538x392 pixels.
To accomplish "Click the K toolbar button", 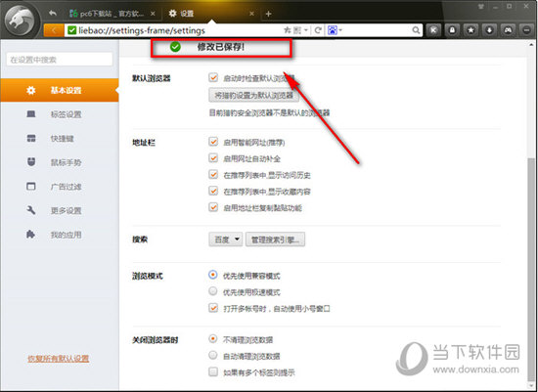I will click(433, 30).
